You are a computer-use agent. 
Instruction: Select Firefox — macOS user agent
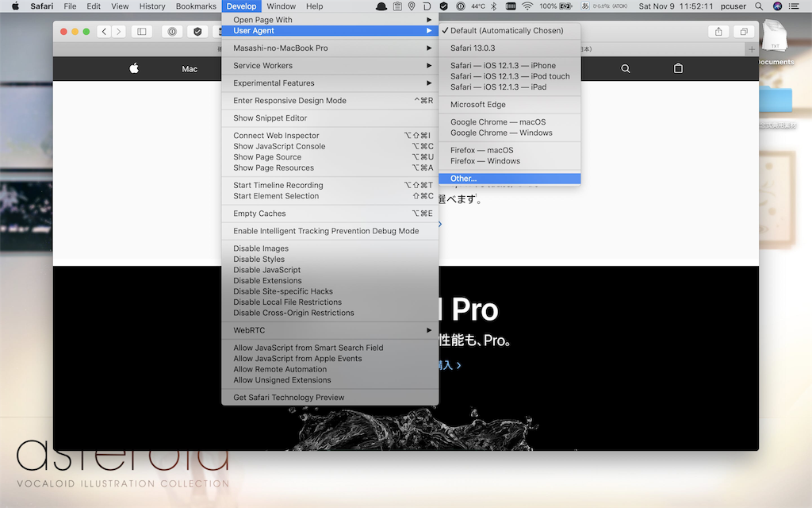[x=510, y=150]
